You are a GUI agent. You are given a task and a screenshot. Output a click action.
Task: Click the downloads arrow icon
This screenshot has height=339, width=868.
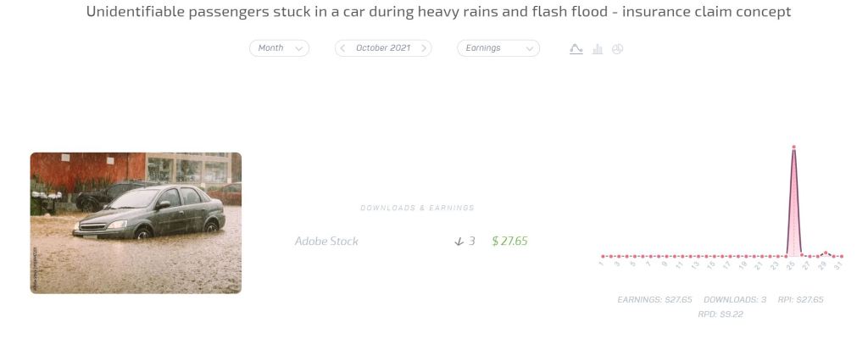tap(459, 242)
